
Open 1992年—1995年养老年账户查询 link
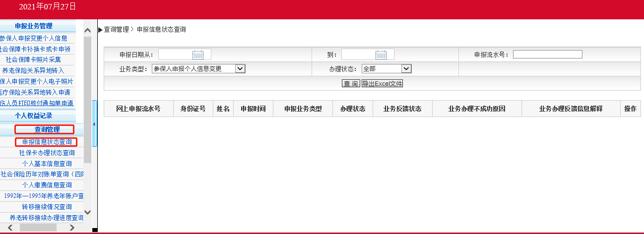click(x=44, y=196)
